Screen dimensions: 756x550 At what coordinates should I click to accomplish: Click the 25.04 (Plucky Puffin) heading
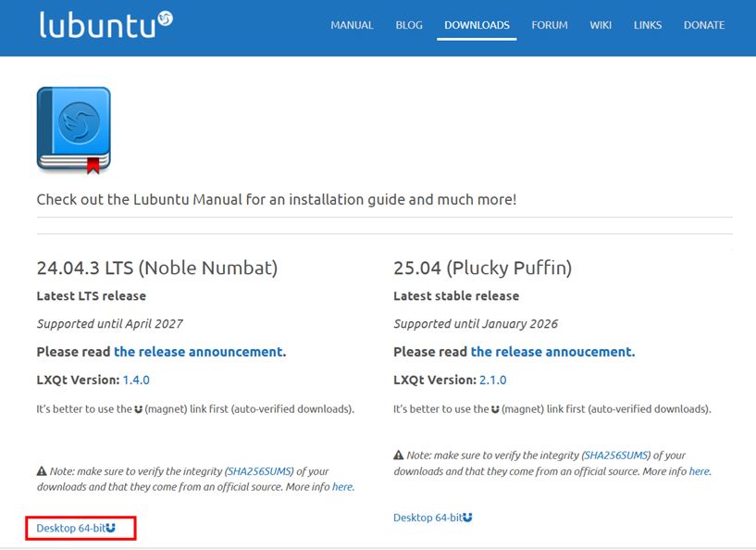483,269
